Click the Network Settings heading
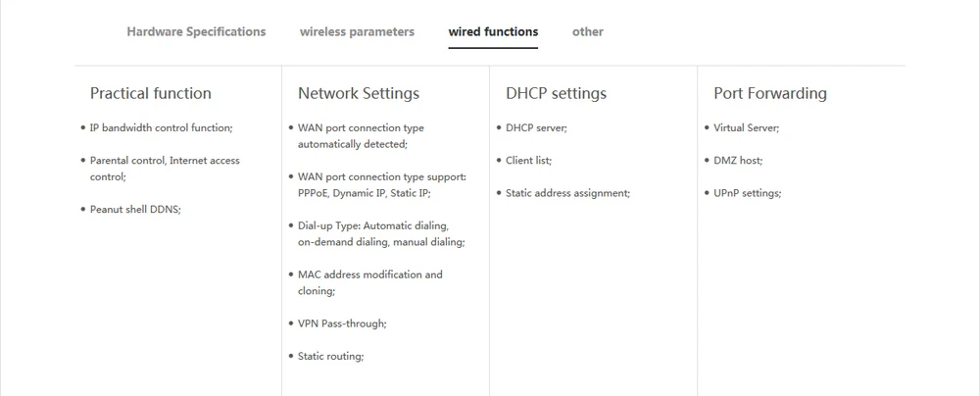This screenshot has height=396, width=980. (x=359, y=94)
